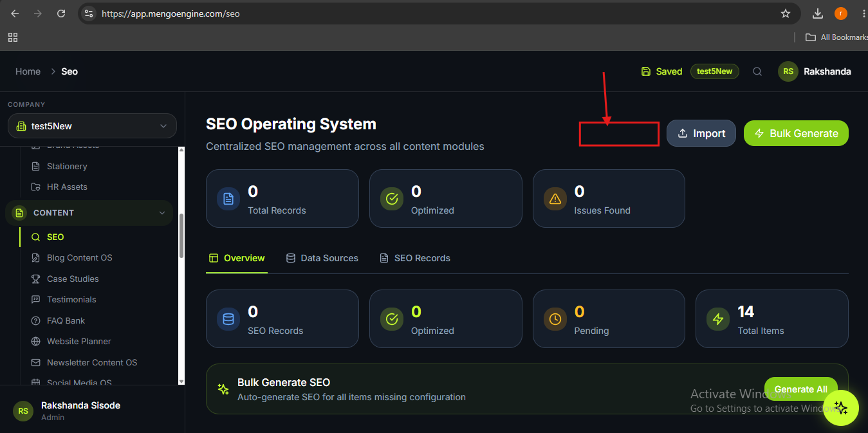868x433 pixels.
Task: Click the Website Planner globe icon
Action: click(x=35, y=341)
